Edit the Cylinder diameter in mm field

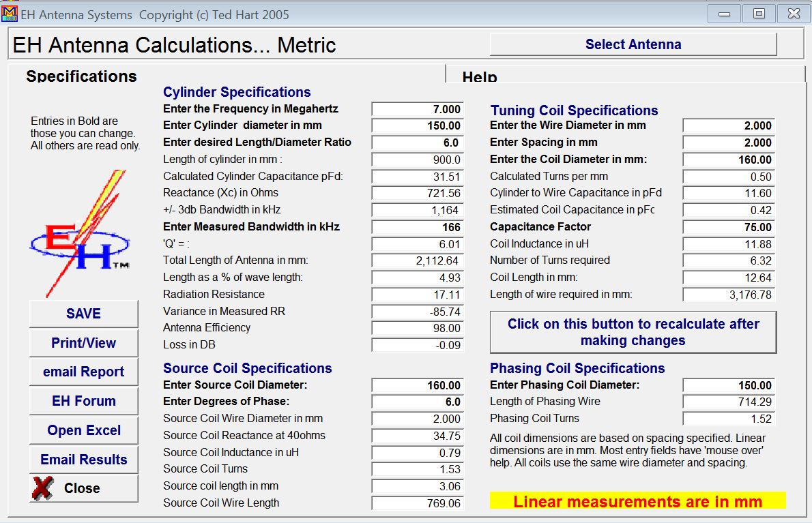pos(418,125)
